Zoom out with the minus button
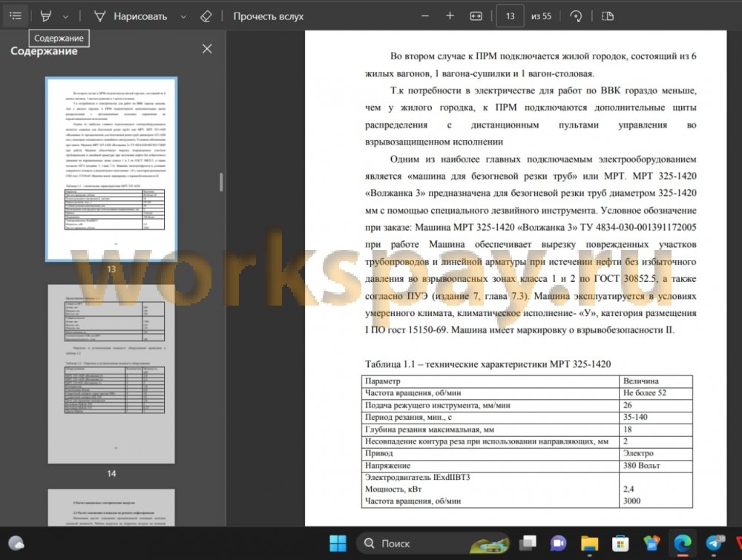 (x=425, y=16)
